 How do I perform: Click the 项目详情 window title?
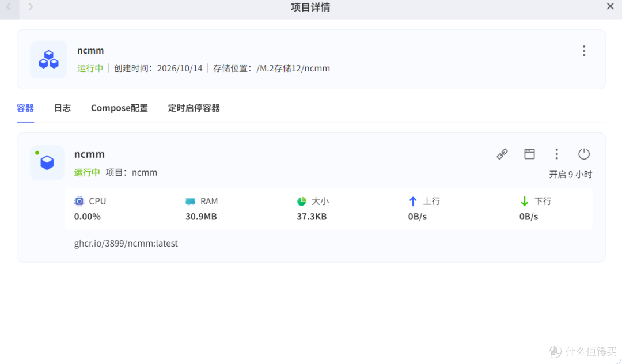point(310,7)
